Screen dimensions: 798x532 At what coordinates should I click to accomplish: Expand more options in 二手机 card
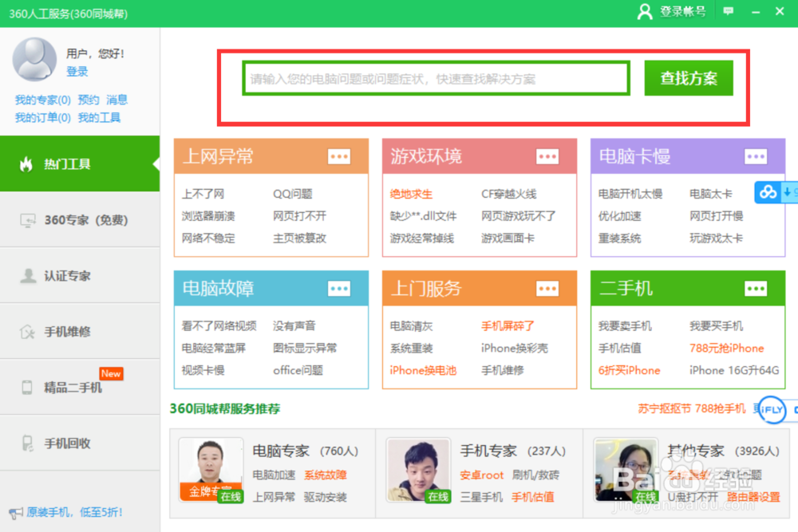[x=755, y=289]
